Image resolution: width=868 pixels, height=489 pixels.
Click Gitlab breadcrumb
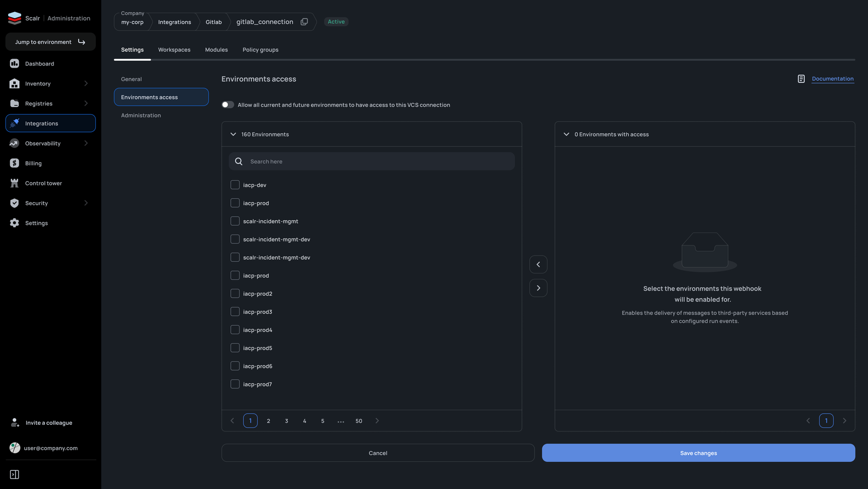[x=213, y=22]
